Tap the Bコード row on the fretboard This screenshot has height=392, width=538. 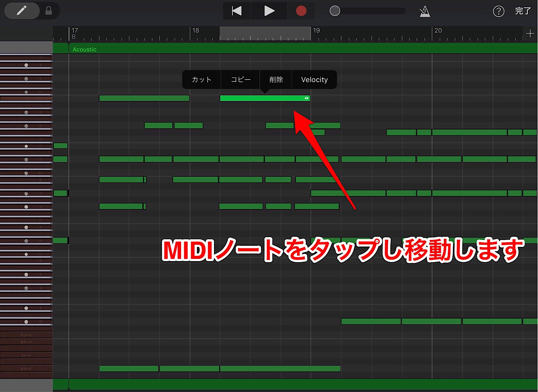click(x=26, y=342)
